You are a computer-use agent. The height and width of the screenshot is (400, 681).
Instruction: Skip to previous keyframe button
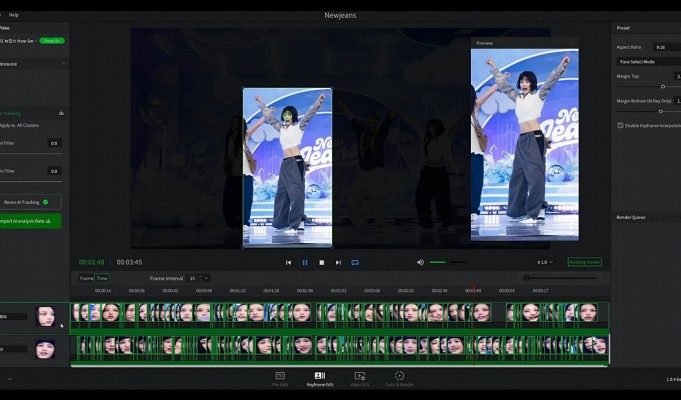point(289,262)
